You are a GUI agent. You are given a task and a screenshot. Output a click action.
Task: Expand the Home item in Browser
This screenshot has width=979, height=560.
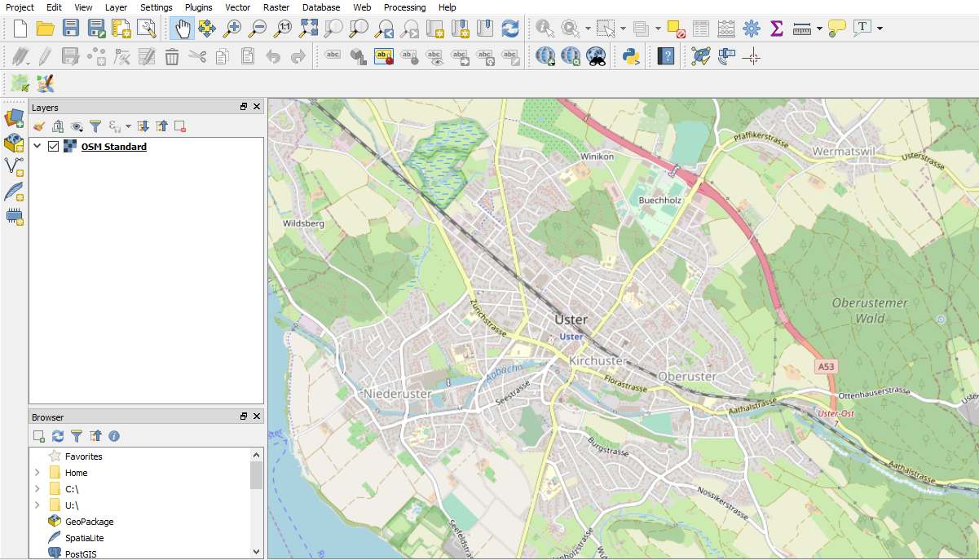tap(36, 473)
